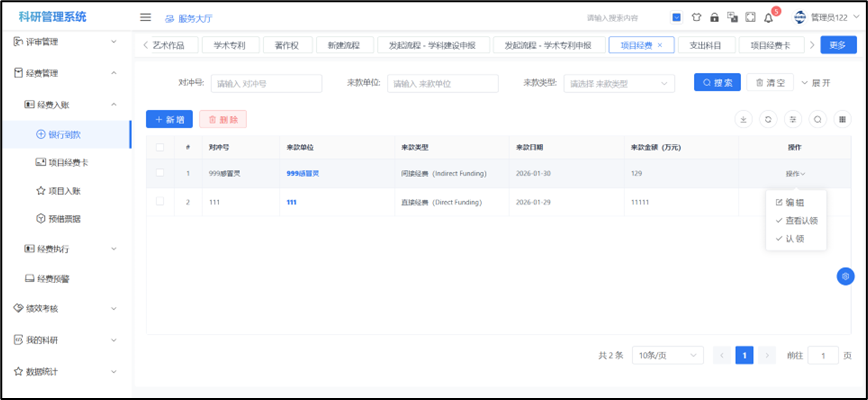The height and width of the screenshot is (400, 868).
Task: Open the 10条/页 page size dropdown
Action: (665, 355)
